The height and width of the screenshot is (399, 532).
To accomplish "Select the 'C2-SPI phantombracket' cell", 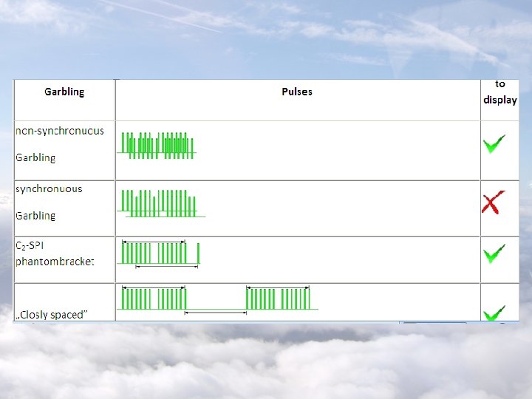I will [64, 259].
